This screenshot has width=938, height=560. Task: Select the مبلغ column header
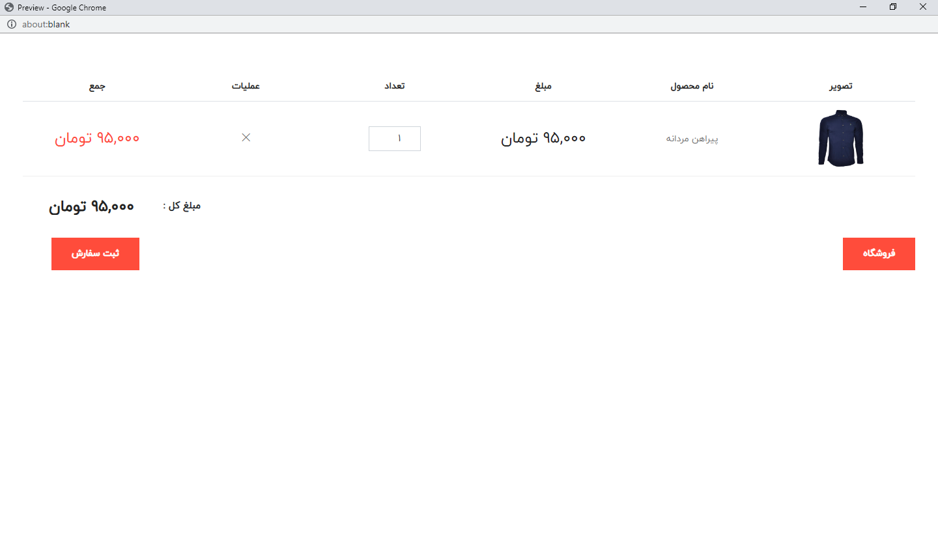(543, 86)
